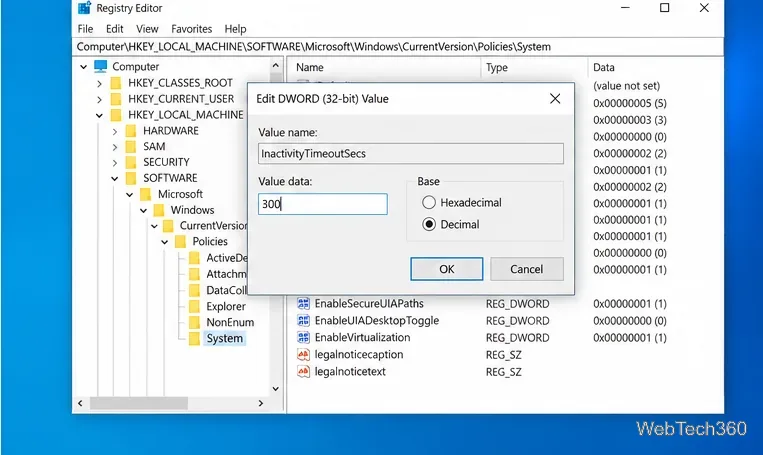Click the 0x00000005 (5) data cell
763x455 pixels.
coord(630,103)
